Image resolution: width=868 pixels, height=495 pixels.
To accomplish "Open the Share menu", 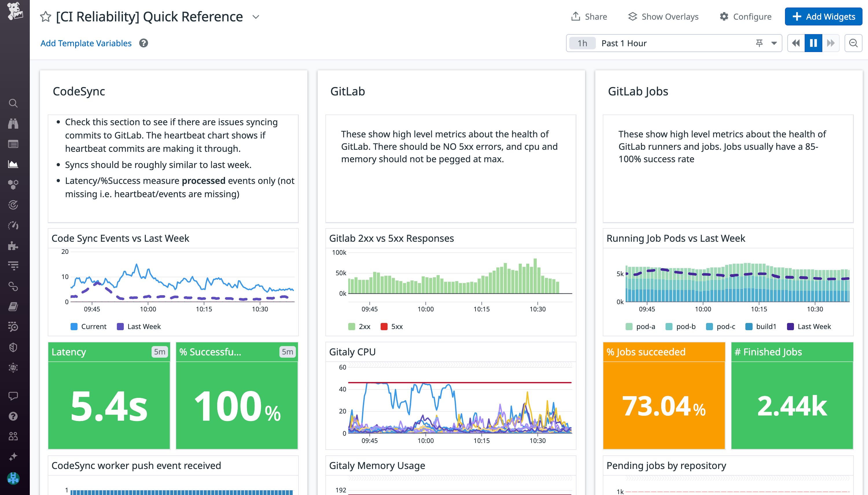I will (x=589, y=16).
